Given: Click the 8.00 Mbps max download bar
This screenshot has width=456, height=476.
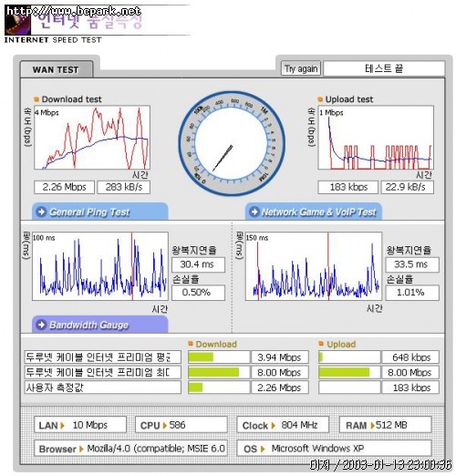Looking at the screenshot, I should click(x=219, y=372).
